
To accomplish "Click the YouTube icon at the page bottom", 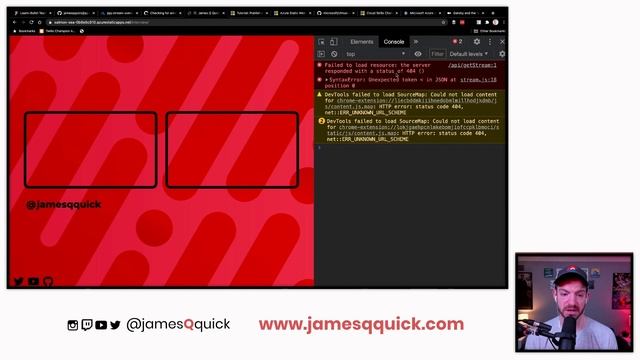I will click(33, 281).
